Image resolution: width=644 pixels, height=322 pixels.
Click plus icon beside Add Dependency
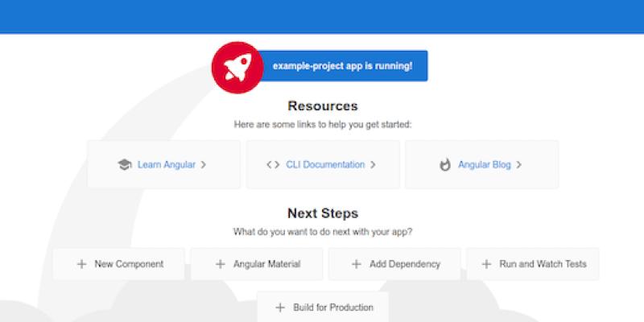coord(356,264)
